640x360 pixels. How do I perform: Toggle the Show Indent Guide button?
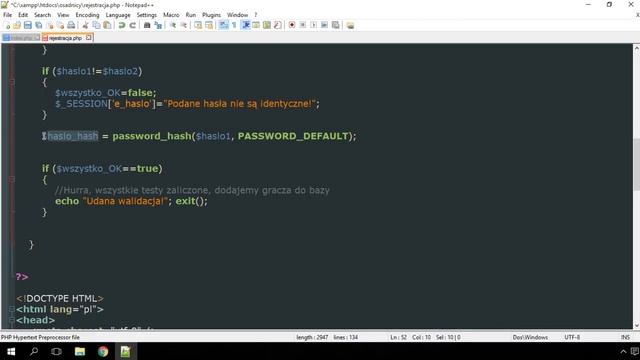coord(246,25)
